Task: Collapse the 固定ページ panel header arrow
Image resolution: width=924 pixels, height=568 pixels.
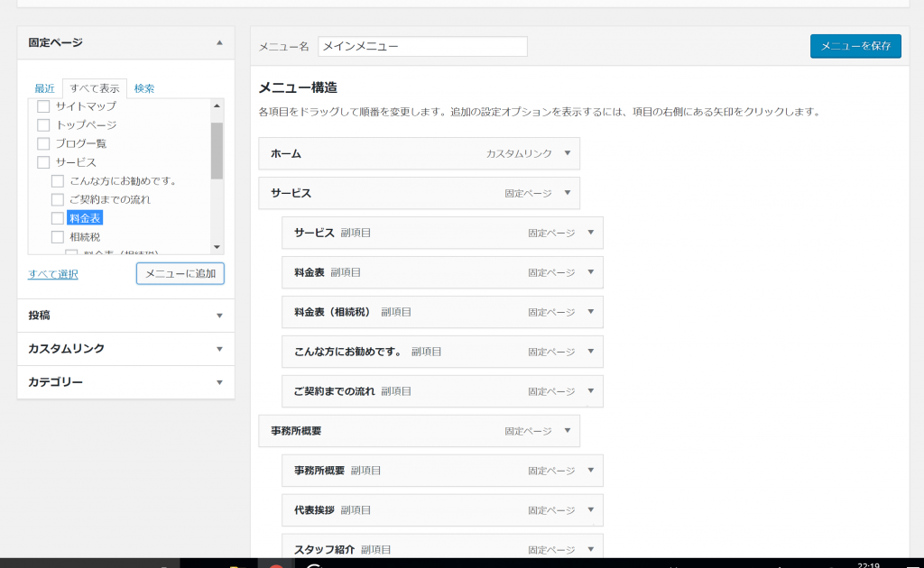Action: pyautogui.click(x=219, y=43)
